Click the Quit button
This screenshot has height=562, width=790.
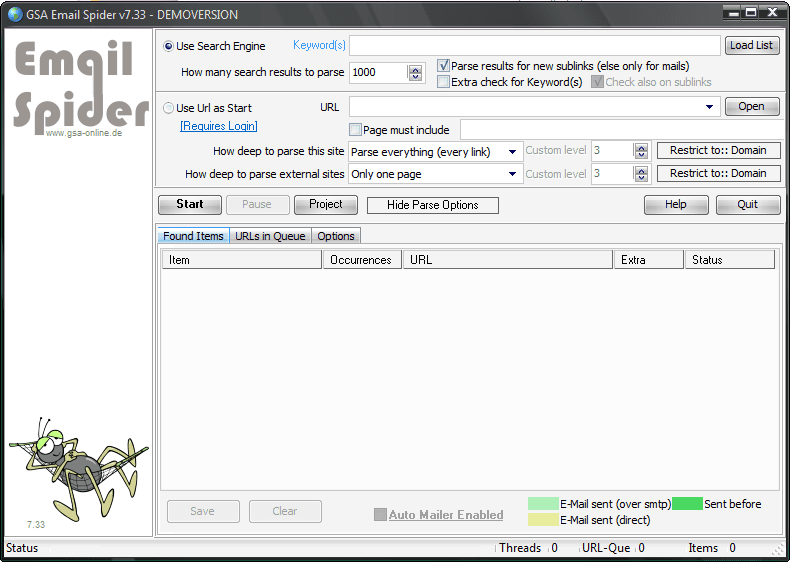click(x=748, y=205)
